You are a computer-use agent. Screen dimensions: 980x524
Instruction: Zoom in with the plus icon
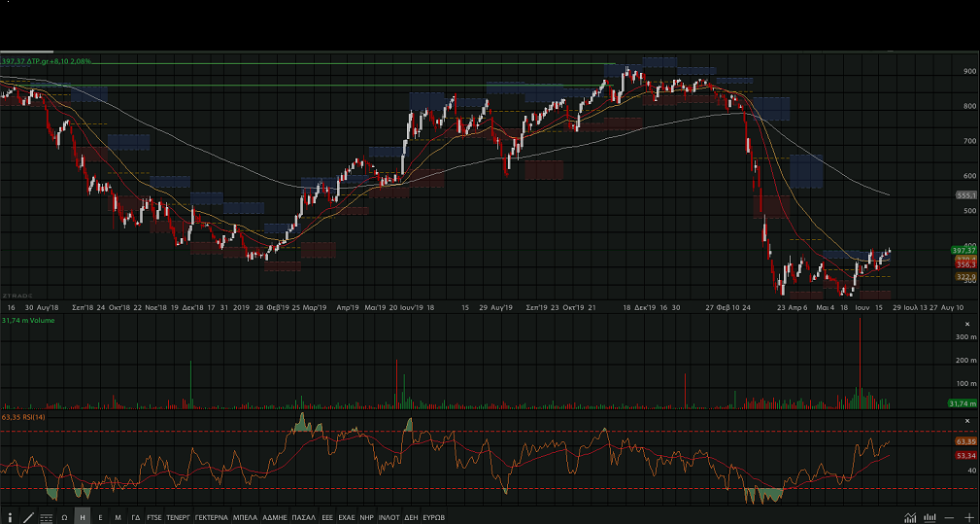pos(968,517)
